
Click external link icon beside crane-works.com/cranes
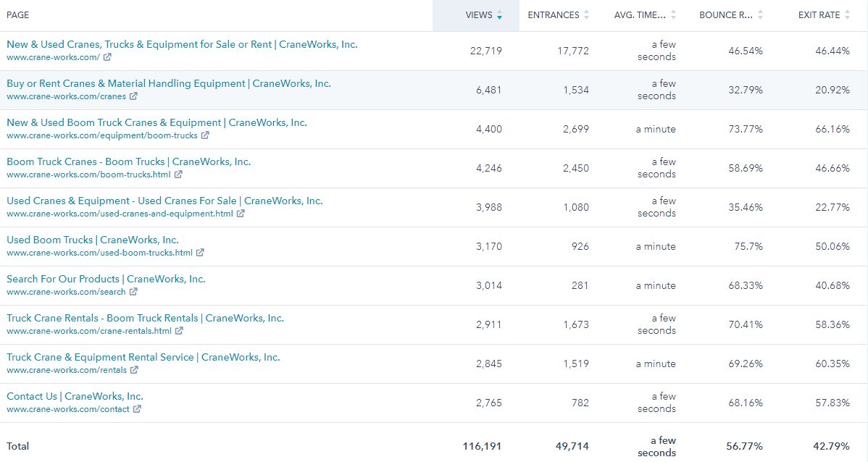tap(133, 96)
